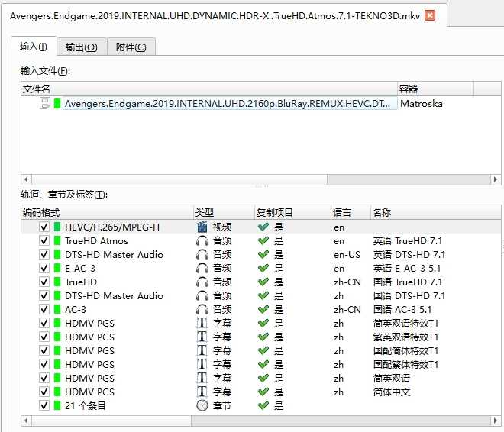The image size is (504, 432).
Task: Uncheck the HEVC/H.265/MPEG-H video track
Action: click(x=44, y=227)
